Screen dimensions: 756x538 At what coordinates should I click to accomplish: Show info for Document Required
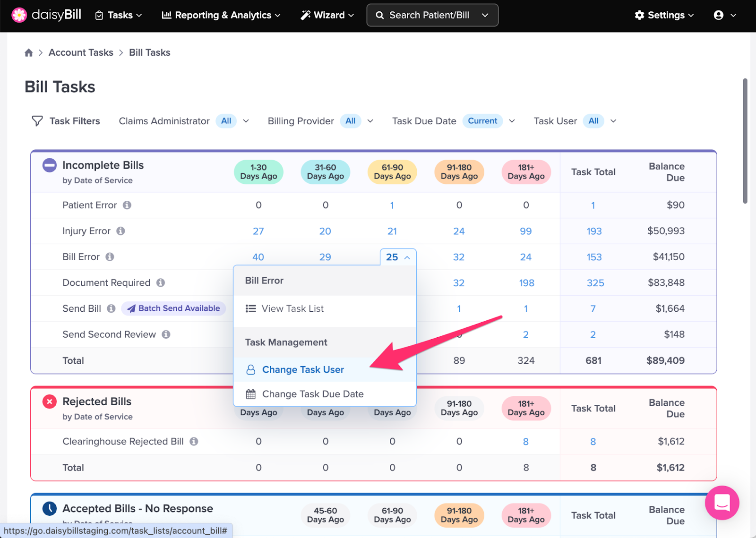161,282
